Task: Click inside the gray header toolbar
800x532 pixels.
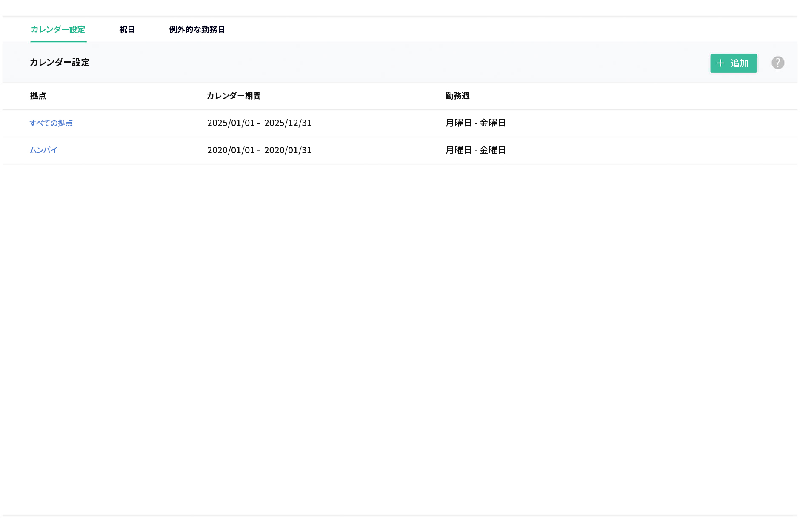Action: point(383,63)
